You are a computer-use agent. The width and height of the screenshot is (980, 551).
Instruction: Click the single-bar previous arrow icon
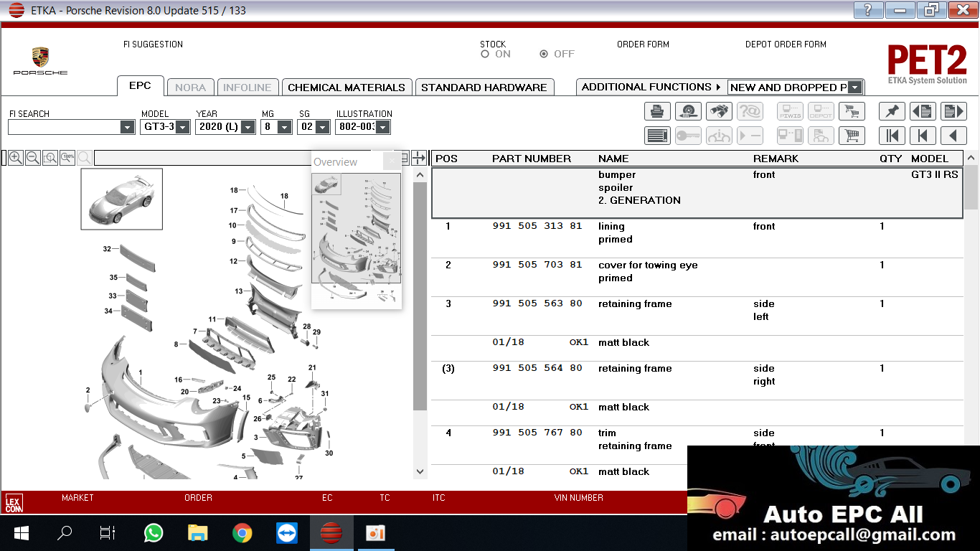point(923,136)
